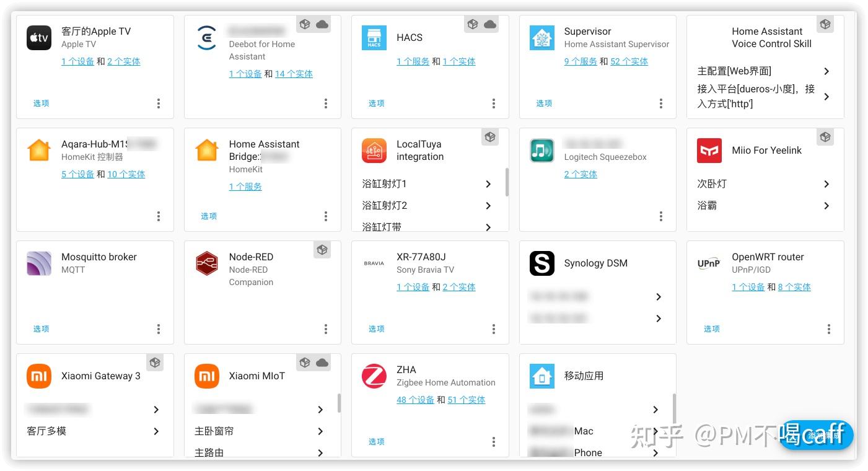868x471 pixels.
Task: Open three-dot menu on HACS card
Action: [494, 103]
